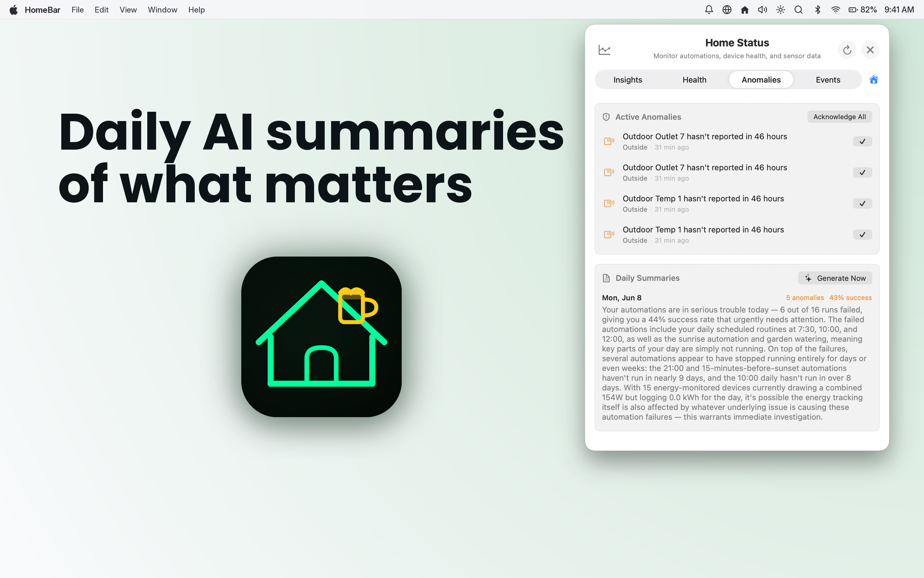
Task: Click Acknowledge All button
Action: 839,117
